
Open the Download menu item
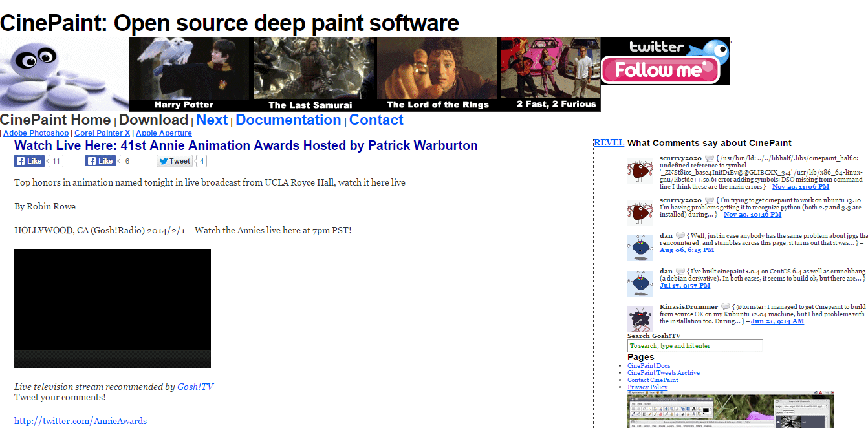click(x=153, y=120)
